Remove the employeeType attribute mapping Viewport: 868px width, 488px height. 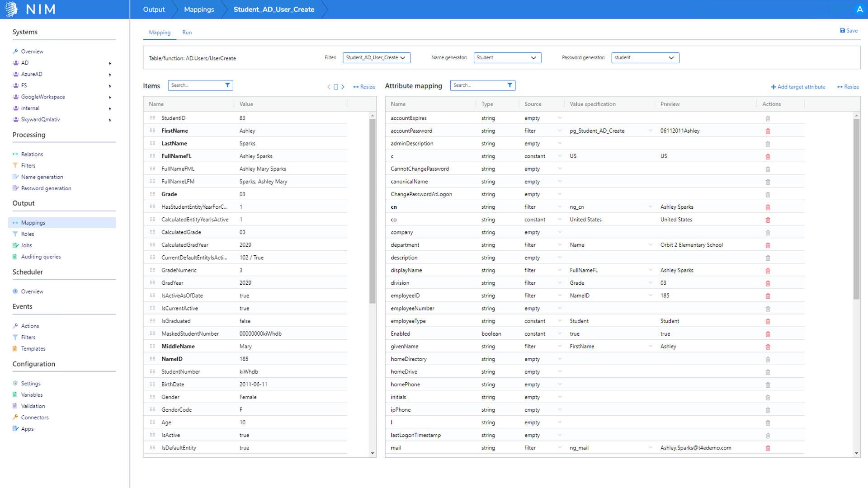(768, 321)
